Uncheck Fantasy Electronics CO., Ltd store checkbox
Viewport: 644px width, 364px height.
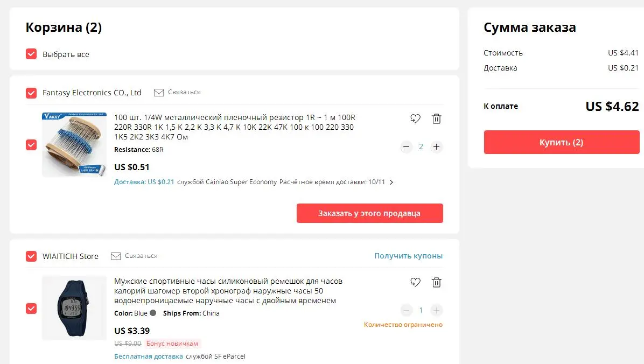click(31, 93)
